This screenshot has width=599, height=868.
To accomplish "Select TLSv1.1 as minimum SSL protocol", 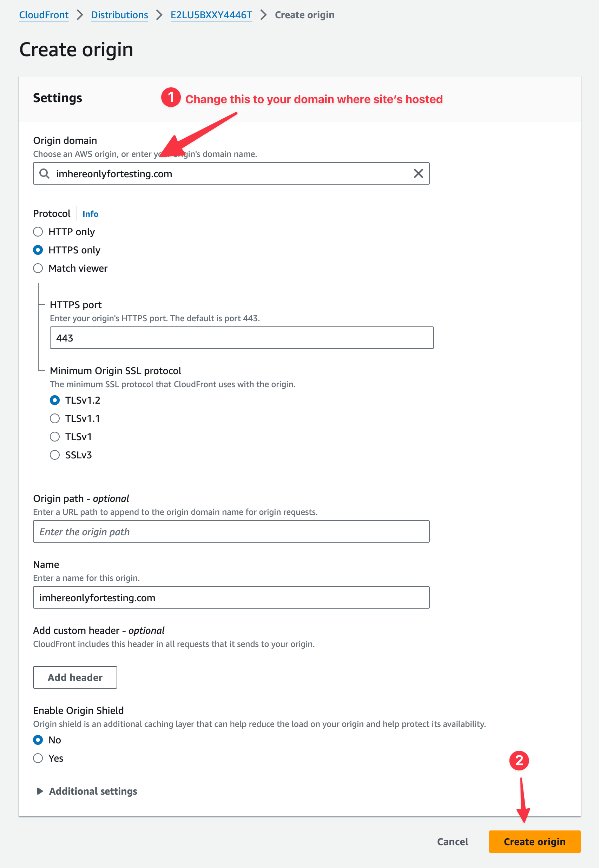I will coord(55,419).
